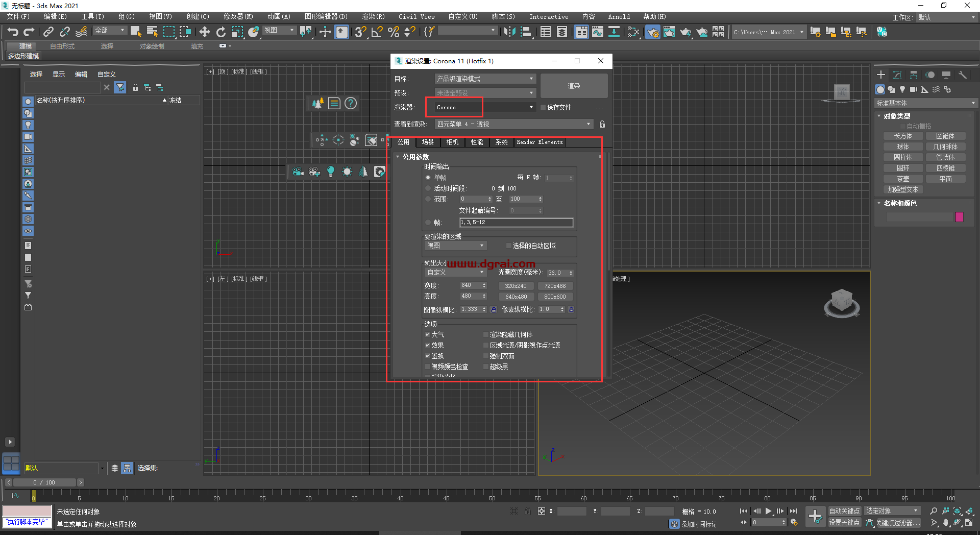Switch to the 场景 tab
Viewport: 980px width, 535px height.
click(x=428, y=142)
